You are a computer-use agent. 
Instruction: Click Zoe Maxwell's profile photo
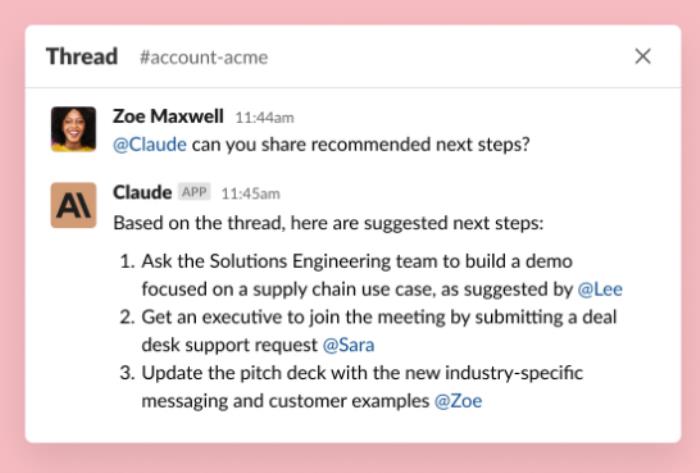coord(73,129)
